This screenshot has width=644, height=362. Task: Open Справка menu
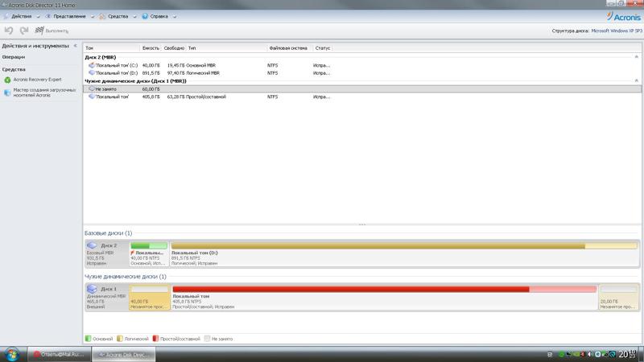point(159,16)
